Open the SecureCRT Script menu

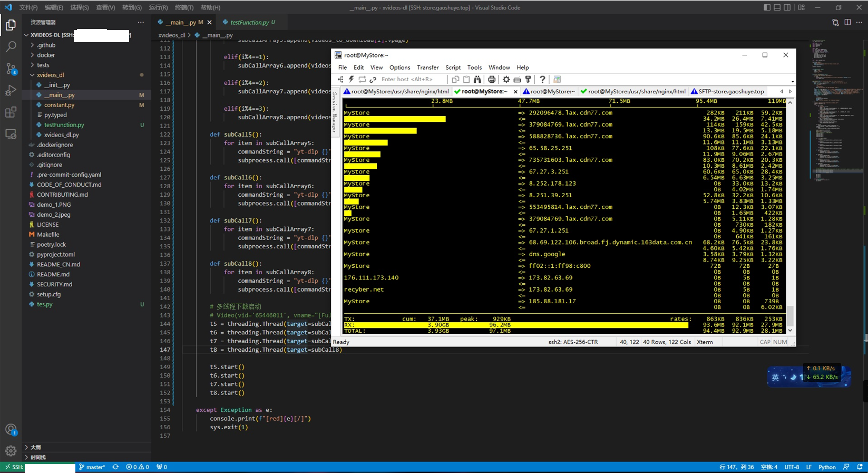(x=453, y=67)
